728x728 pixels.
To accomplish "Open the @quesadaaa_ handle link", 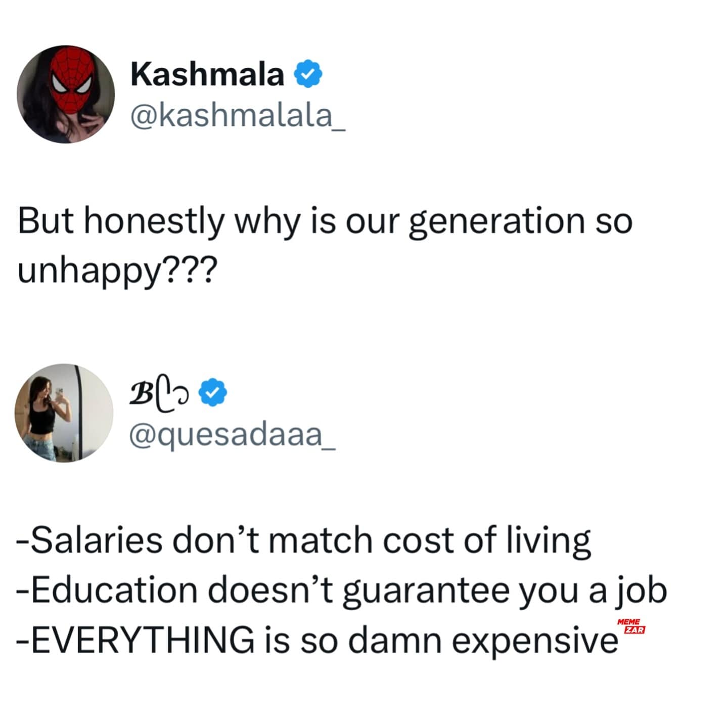I will (x=232, y=434).
